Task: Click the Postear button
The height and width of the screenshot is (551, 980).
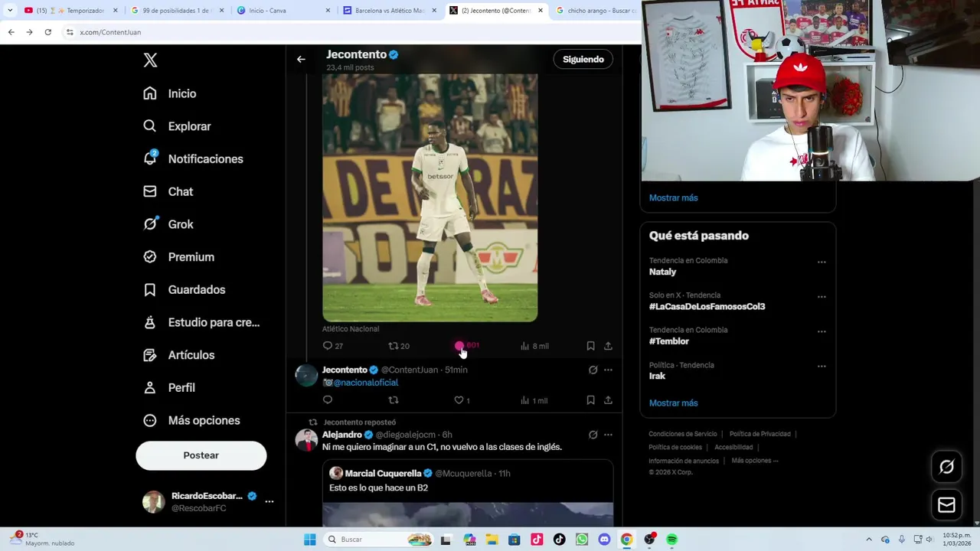Action: (x=201, y=455)
